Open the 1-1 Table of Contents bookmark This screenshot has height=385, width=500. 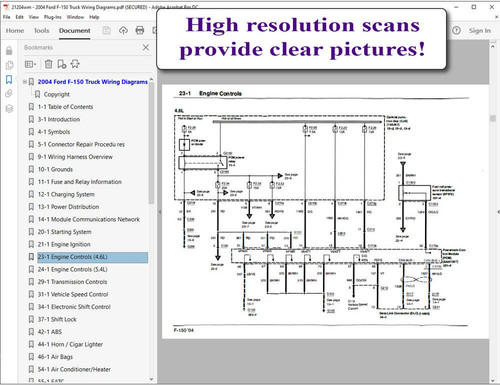pos(65,107)
